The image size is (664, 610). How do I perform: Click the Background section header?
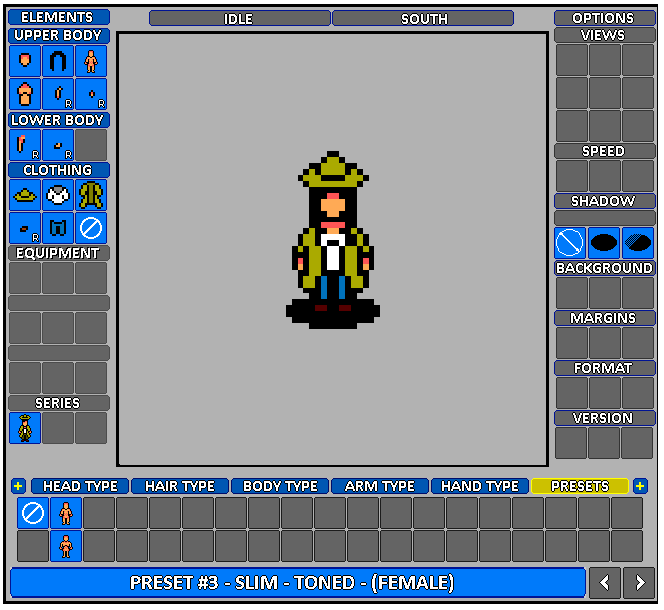605,268
